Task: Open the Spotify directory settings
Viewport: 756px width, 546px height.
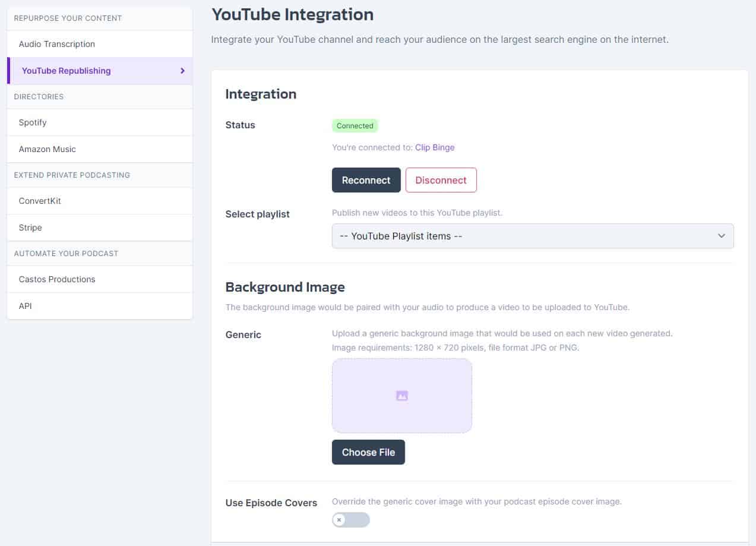Action: [100, 122]
